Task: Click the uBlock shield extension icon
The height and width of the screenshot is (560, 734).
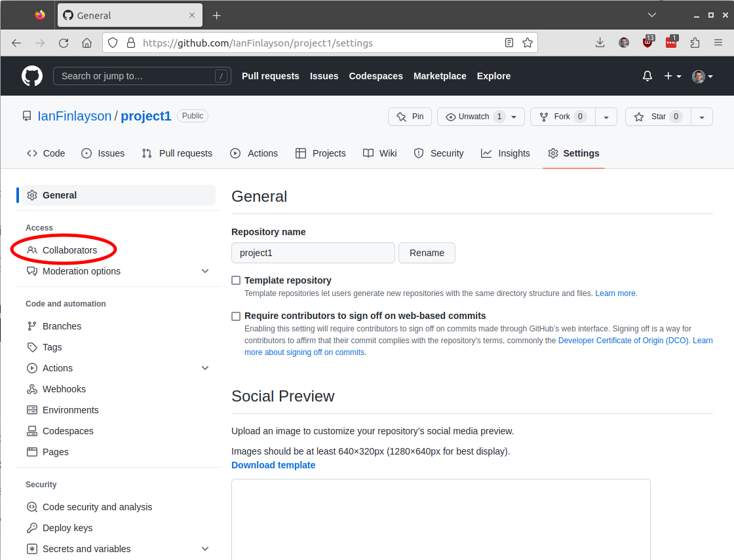Action: (x=648, y=42)
